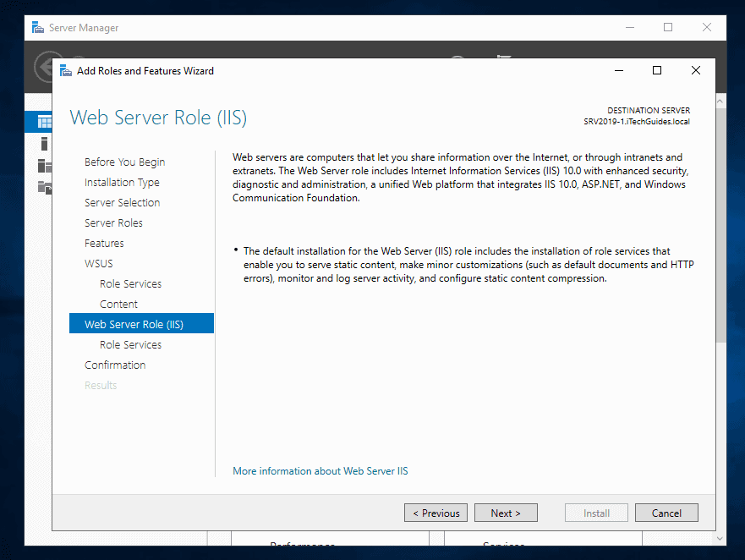Select the WSUS step in the wizard
The height and width of the screenshot is (560, 745).
click(98, 263)
